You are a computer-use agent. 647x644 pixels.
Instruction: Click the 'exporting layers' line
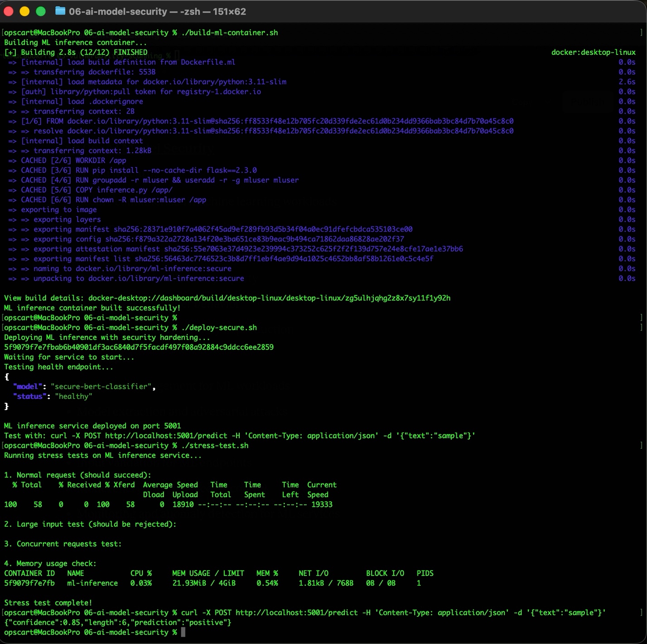point(54,219)
